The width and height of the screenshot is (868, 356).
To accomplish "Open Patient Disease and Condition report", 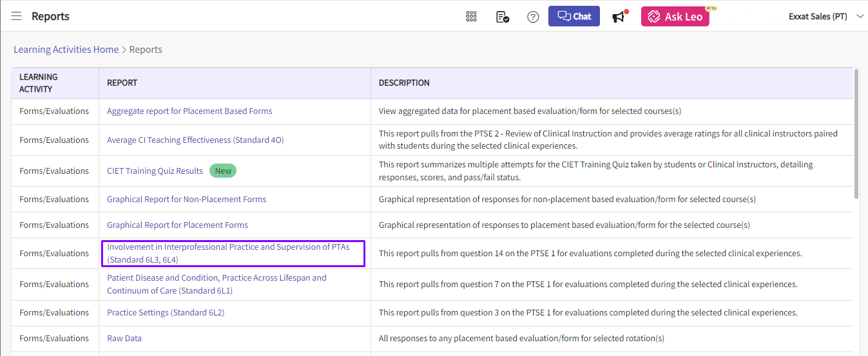I will point(217,284).
